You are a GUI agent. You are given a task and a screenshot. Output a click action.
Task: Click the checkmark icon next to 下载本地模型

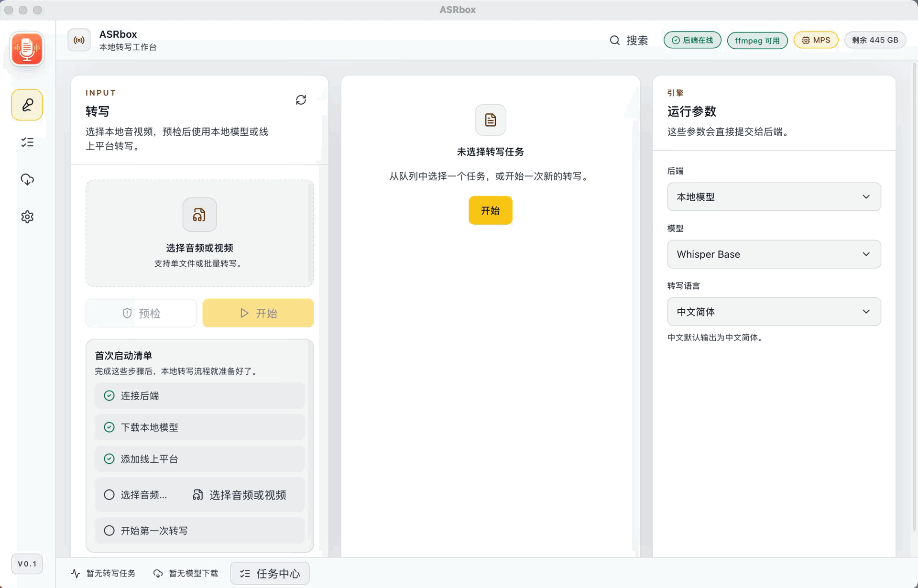(x=109, y=427)
